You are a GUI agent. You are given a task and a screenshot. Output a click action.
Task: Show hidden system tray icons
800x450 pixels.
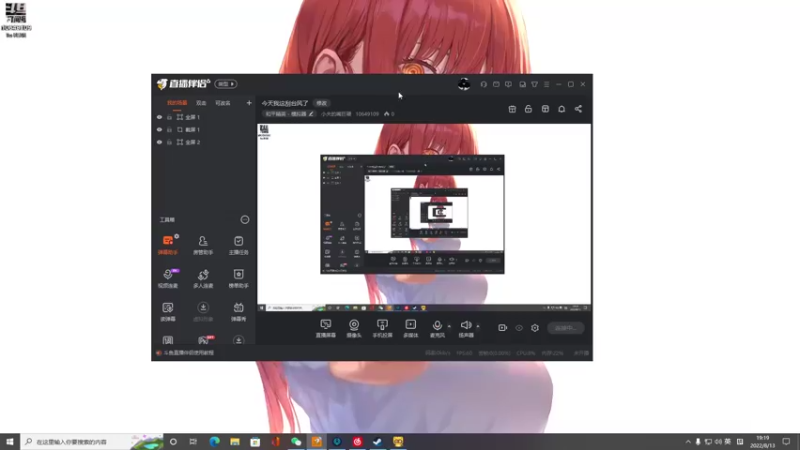(x=688, y=442)
